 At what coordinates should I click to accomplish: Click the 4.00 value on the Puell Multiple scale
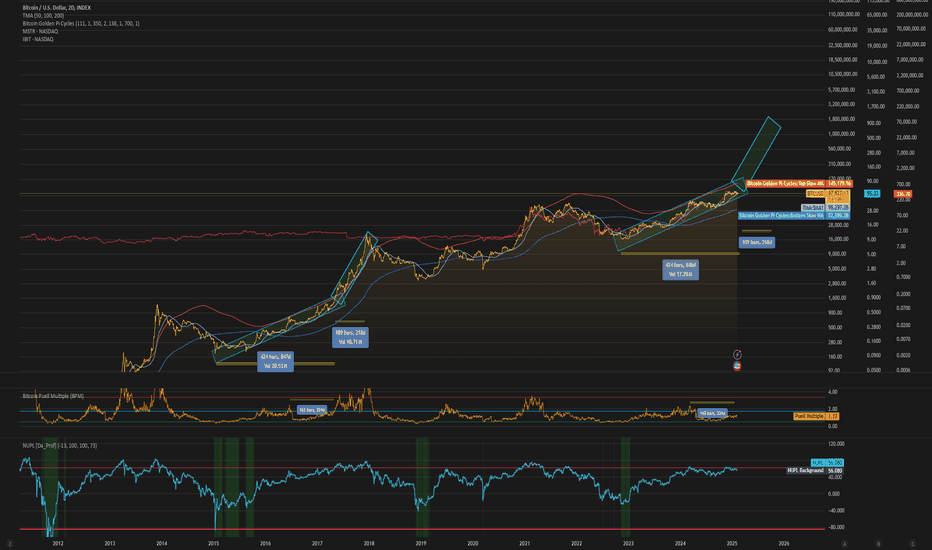click(x=833, y=392)
